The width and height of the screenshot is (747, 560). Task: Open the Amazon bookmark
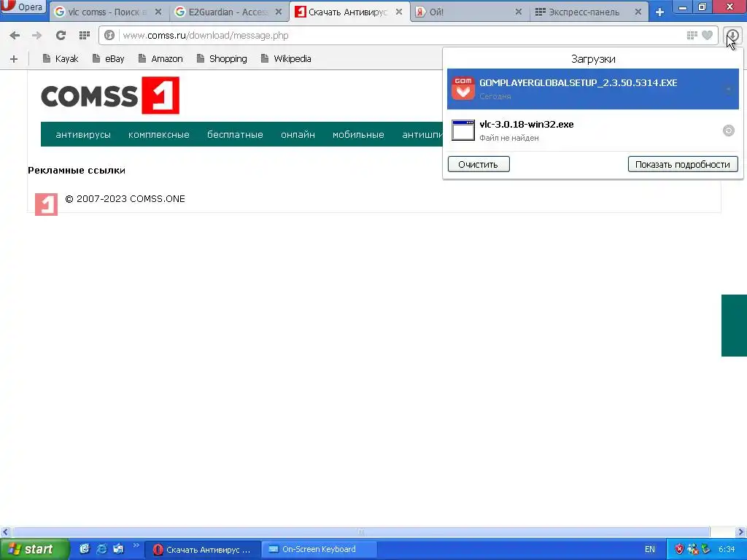[x=160, y=58]
